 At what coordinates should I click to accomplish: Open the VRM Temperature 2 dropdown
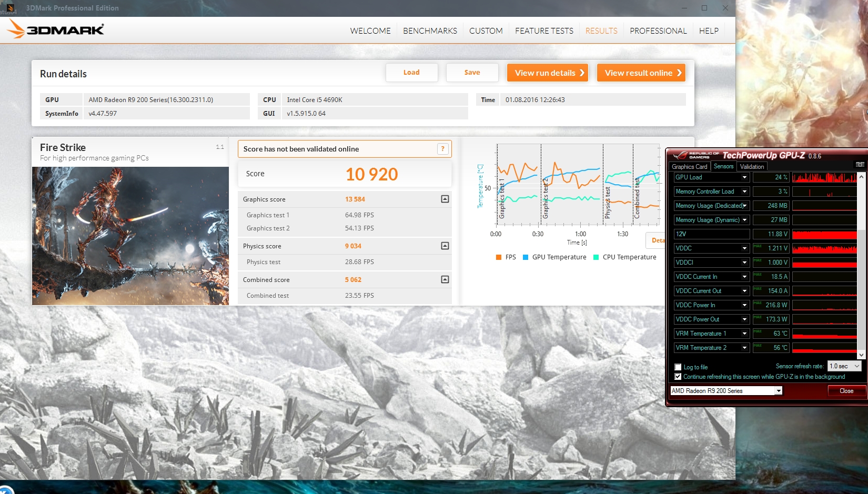tap(744, 348)
